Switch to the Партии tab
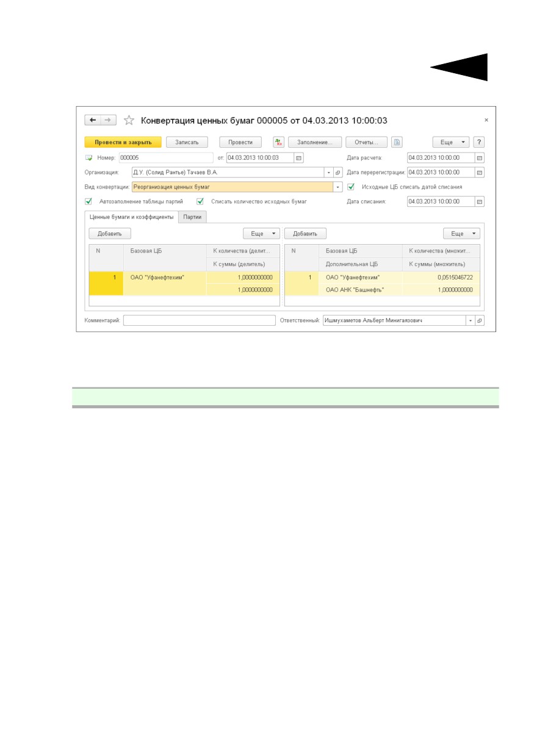Image resolution: width=534 pixels, height=756 pixels. click(192, 217)
